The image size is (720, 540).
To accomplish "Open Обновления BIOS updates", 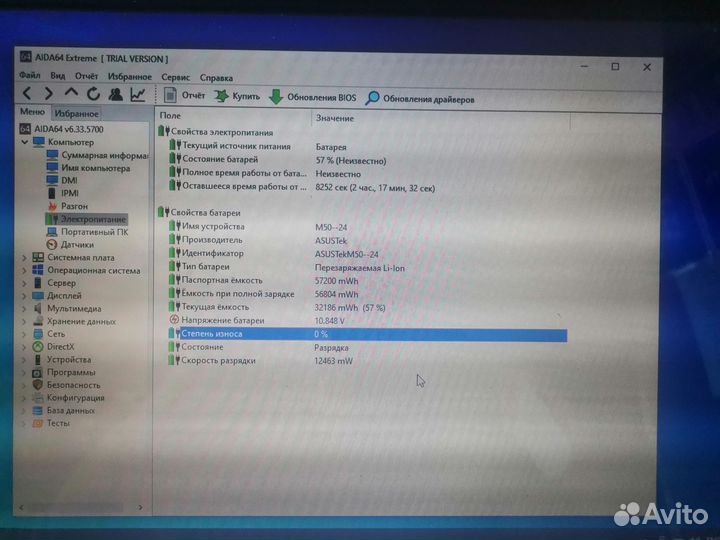I will coord(312,97).
